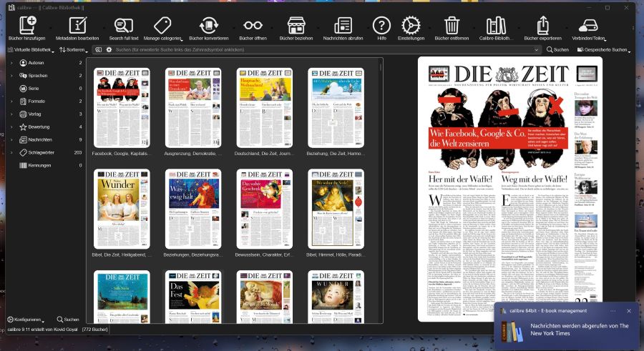Select the cover captioned Bewusstsein, Charakter, Erf...

[265, 209]
